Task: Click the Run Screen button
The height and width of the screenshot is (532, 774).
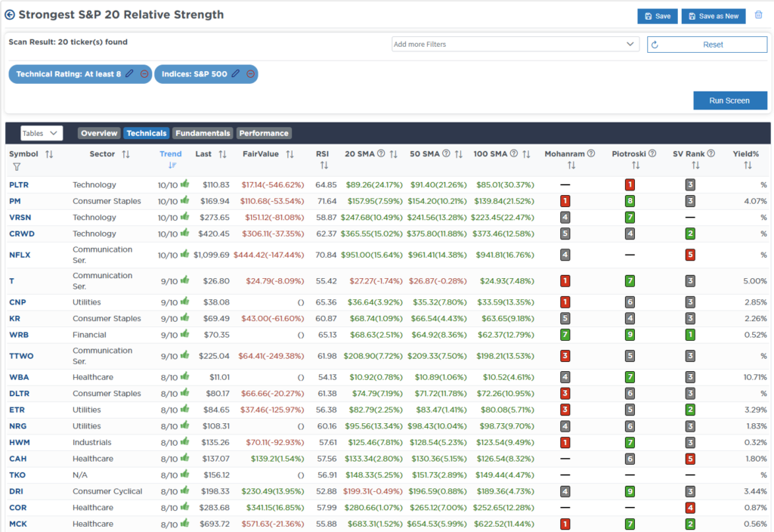Action: (730, 101)
